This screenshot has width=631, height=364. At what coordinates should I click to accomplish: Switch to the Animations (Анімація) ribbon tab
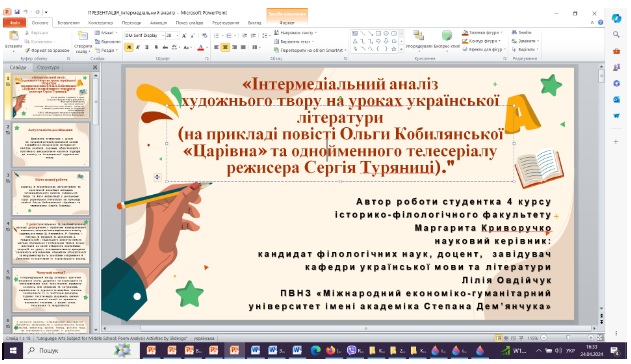point(159,23)
